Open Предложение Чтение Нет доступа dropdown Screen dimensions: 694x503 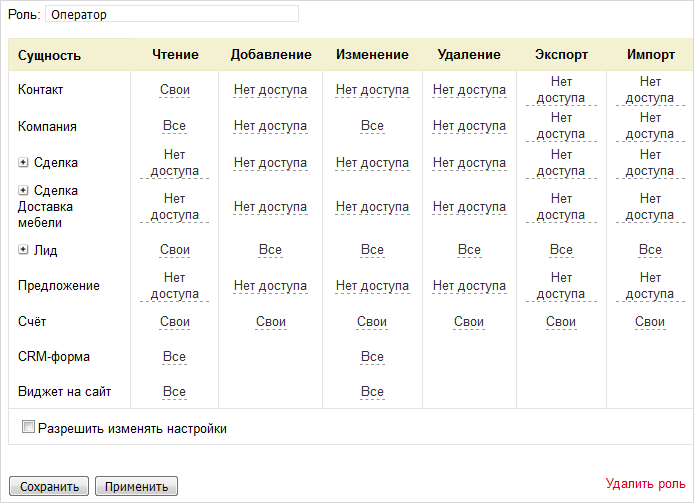point(174,286)
